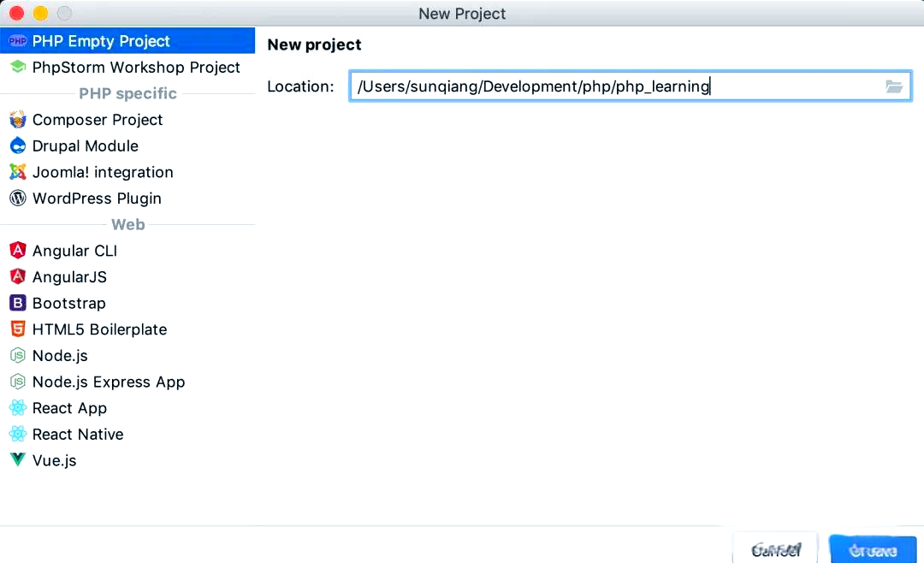The height and width of the screenshot is (563, 924).
Task: Open the folder browser for Location
Action: tap(893, 86)
